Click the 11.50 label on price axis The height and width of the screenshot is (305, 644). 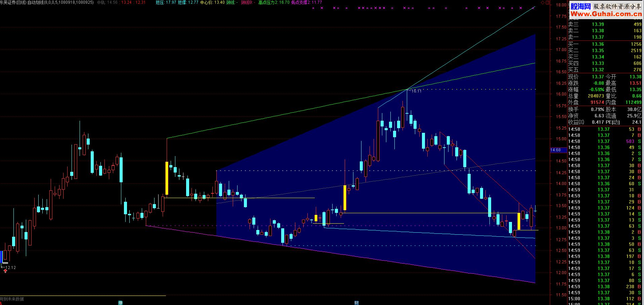pyautogui.click(x=561, y=295)
